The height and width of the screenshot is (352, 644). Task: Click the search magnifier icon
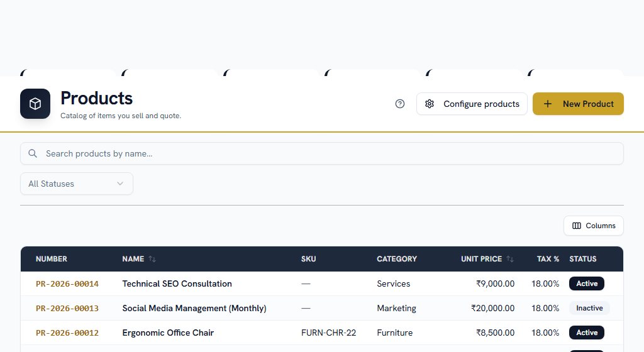tap(33, 153)
